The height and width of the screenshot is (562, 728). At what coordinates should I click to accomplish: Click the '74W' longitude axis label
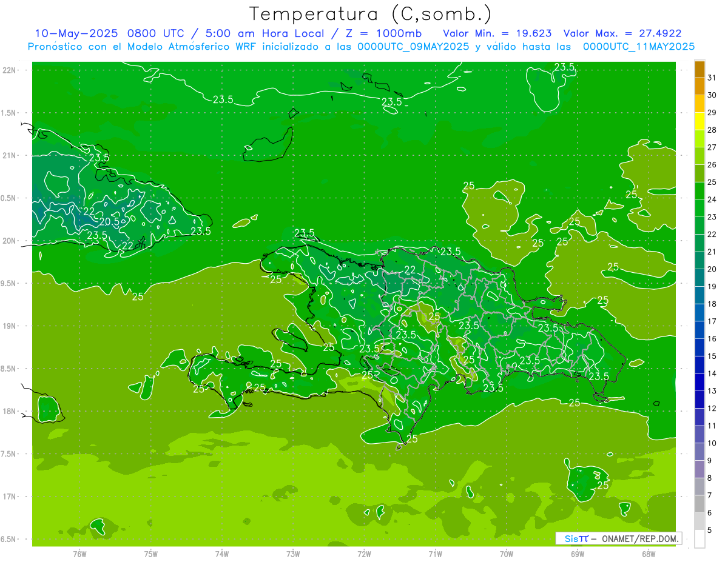pos(222,554)
